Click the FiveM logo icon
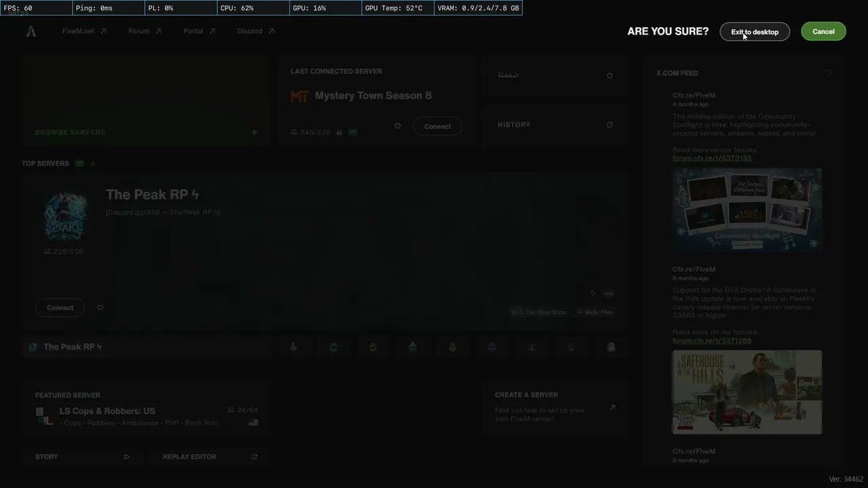Image resolution: width=868 pixels, height=488 pixels. (31, 31)
